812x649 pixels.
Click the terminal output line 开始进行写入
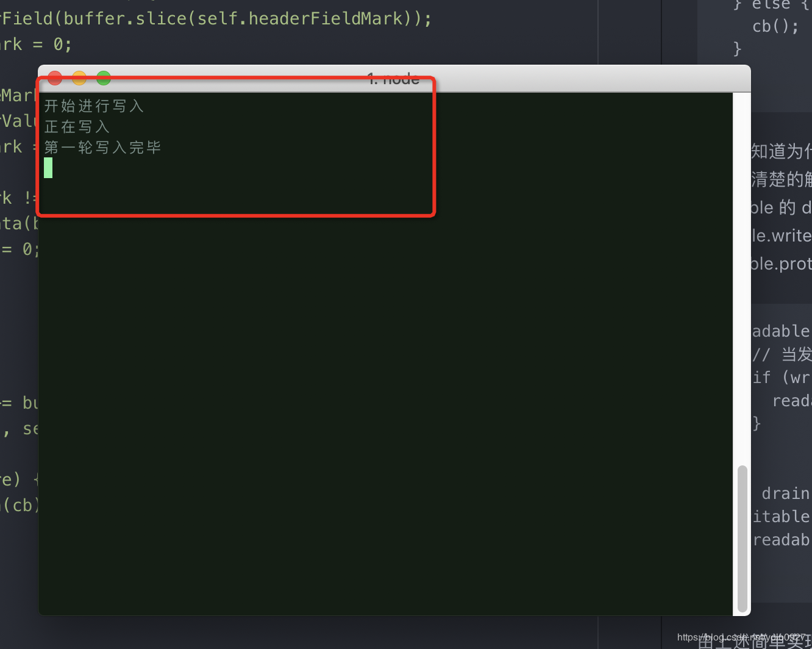coord(94,106)
